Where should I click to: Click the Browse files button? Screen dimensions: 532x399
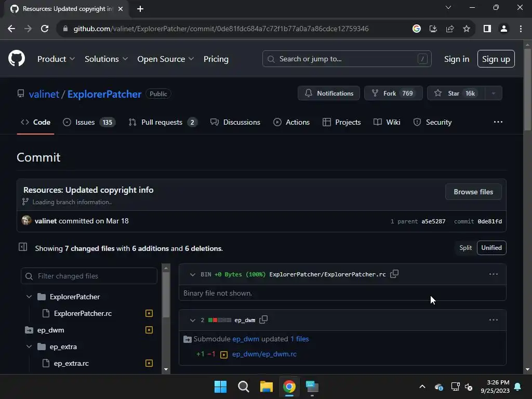pos(473,192)
